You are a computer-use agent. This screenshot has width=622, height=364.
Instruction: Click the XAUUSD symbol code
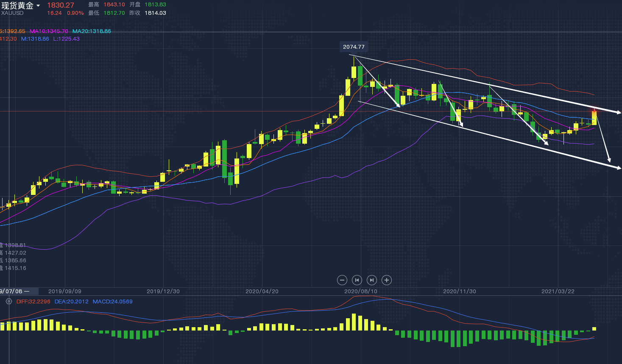[x=12, y=13]
